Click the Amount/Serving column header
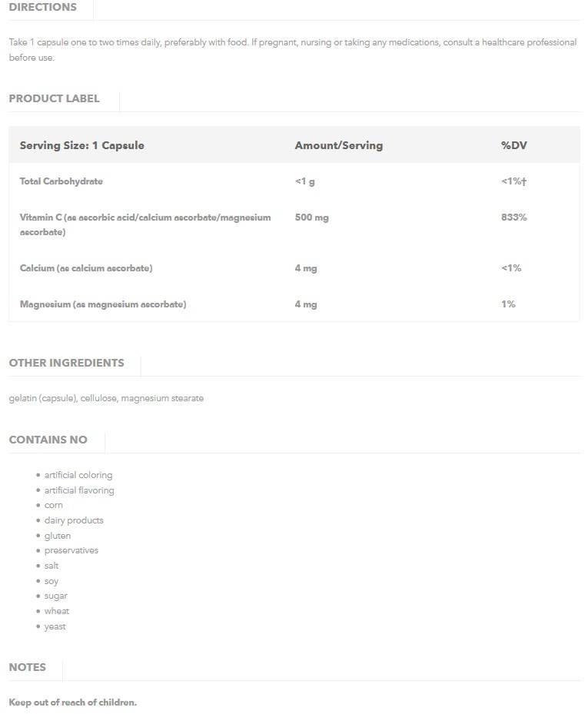The image size is (588, 714). point(338,145)
